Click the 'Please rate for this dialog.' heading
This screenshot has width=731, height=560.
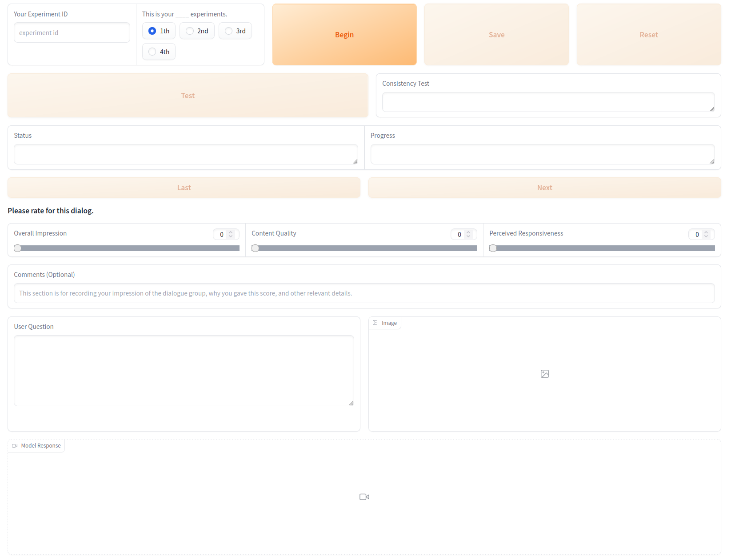coord(51,211)
